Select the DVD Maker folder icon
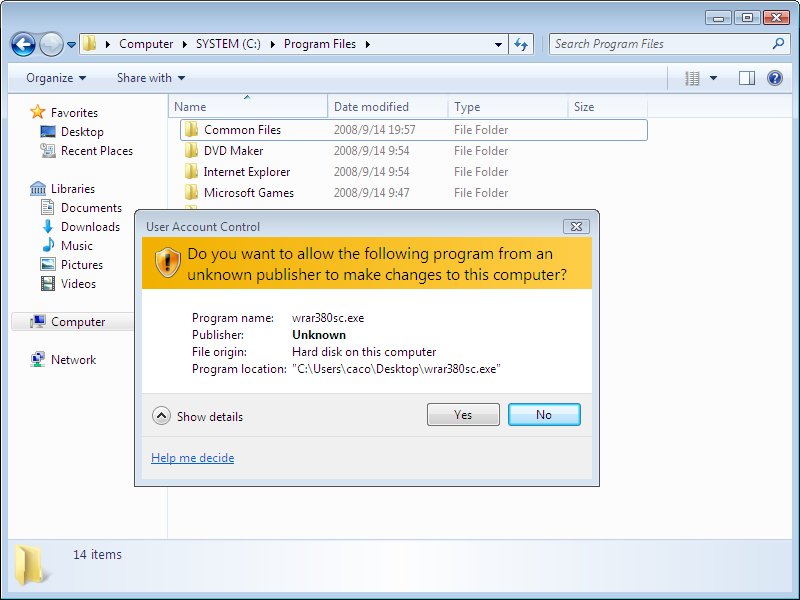 point(191,151)
